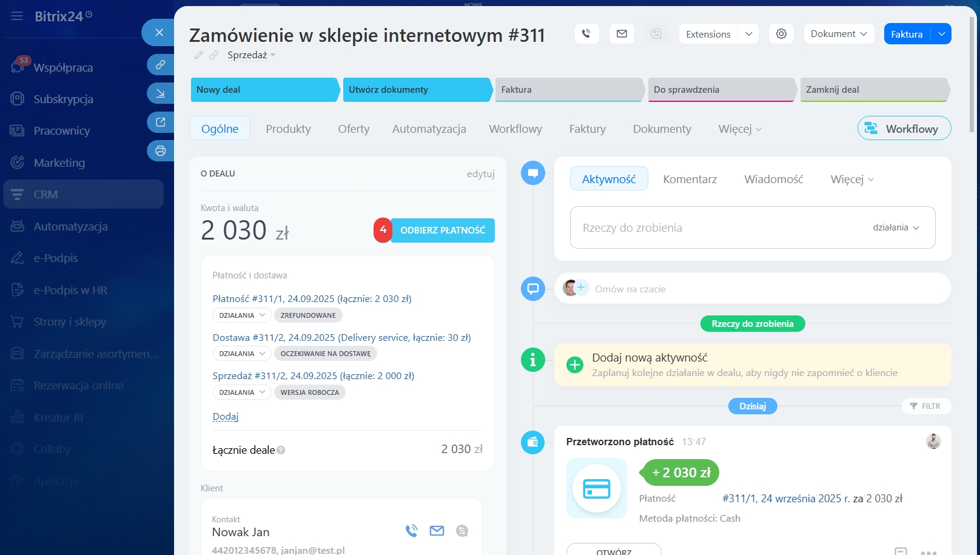
Task: Click the copy link icon on side panel
Action: 160,64
